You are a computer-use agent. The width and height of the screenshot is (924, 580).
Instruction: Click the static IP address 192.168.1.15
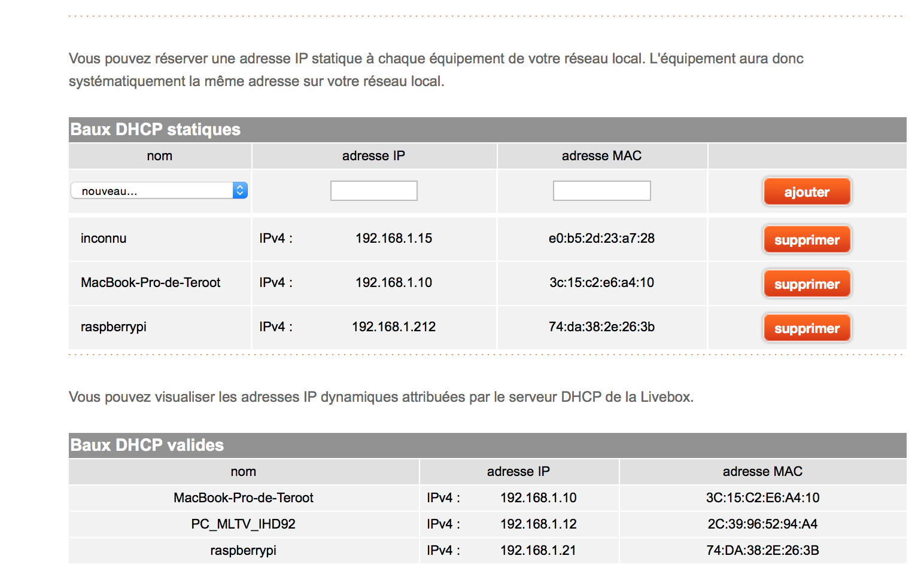[394, 238]
